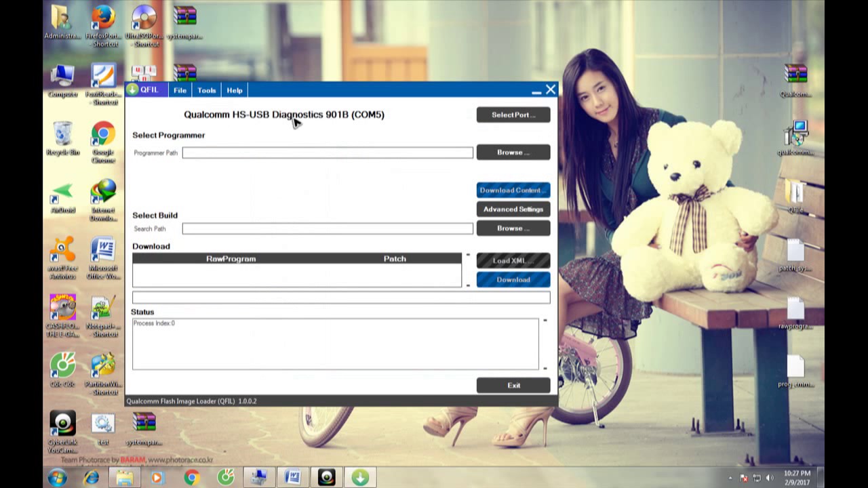Open the Tools menu in QFIL
The height and width of the screenshot is (488, 868).
point(207,90)
